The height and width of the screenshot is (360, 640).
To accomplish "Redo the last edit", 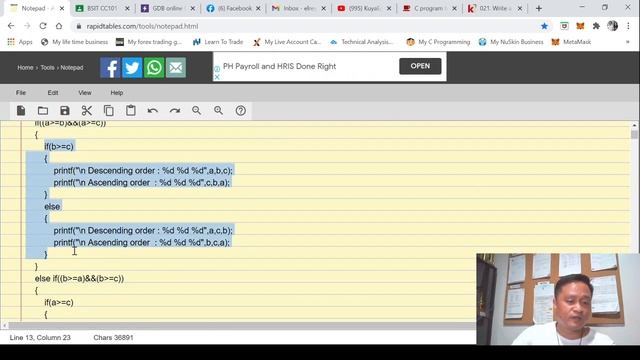I will click(175, 111).
